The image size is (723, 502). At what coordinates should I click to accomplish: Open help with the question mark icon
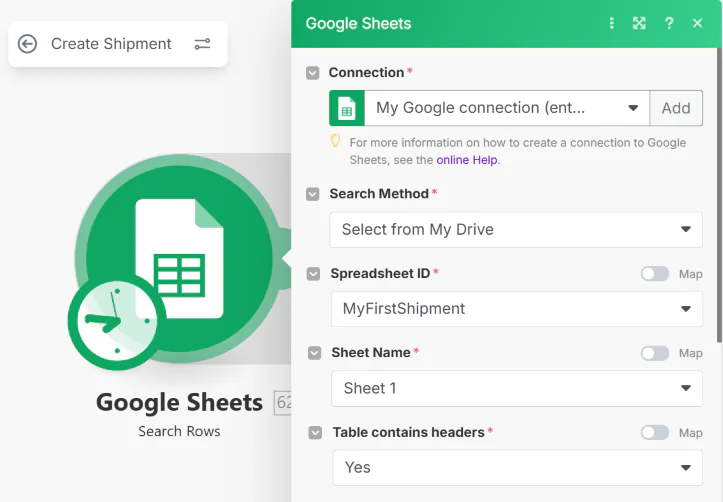tap(669, 23)
